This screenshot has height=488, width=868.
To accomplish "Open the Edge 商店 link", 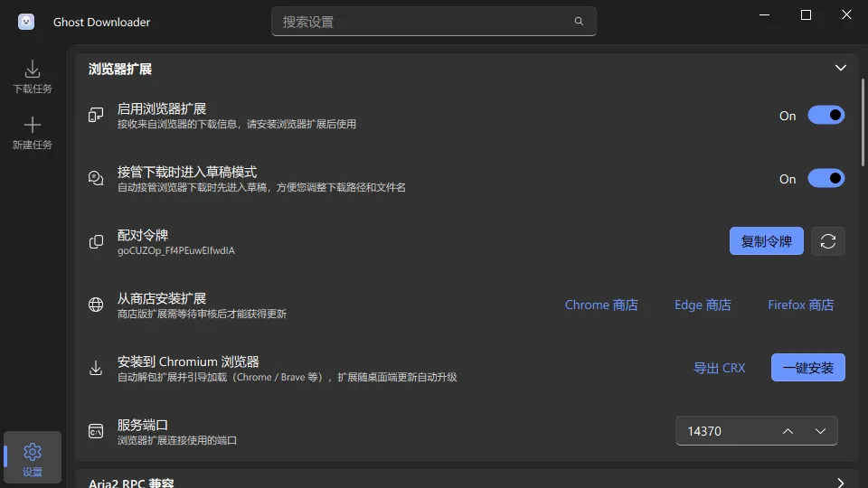I will click(703, 305).
